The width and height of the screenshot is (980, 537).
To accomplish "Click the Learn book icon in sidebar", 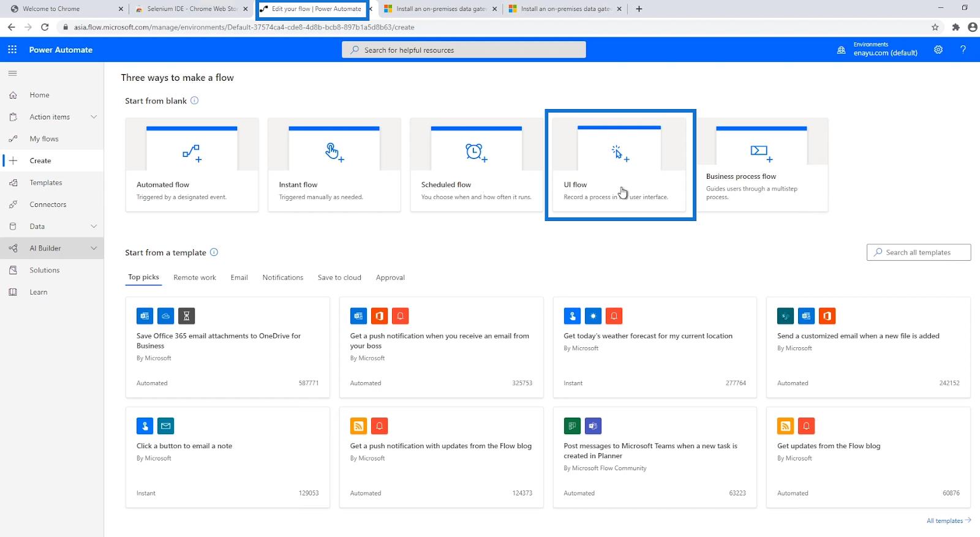I will click(x=13, y=292).
